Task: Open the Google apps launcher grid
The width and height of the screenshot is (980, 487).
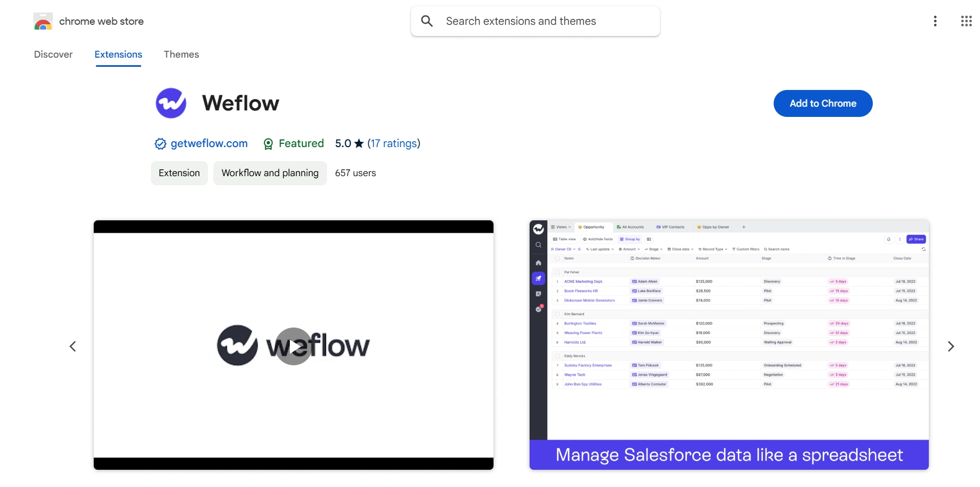Action: pyautogui.click(x=965, y=21)
